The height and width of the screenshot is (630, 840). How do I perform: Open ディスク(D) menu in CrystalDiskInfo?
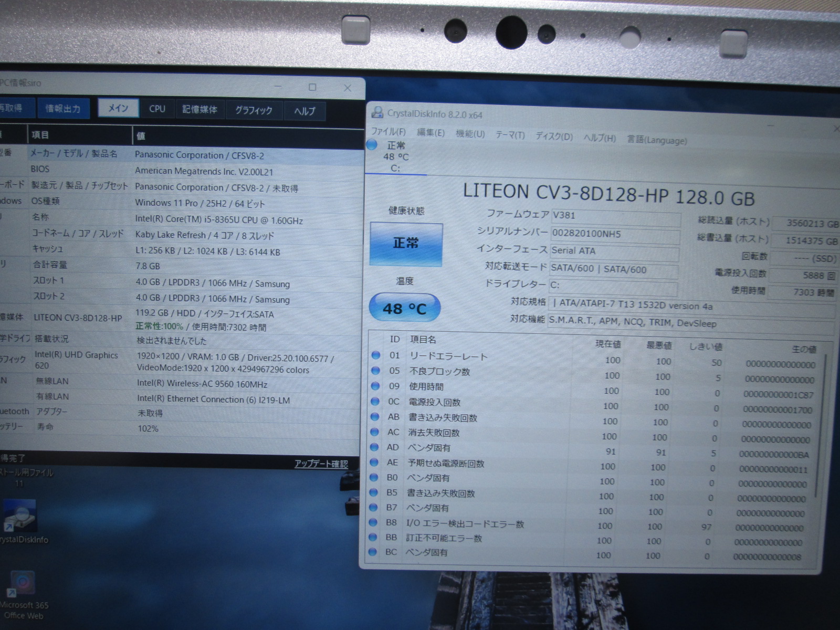pos(554,136)
